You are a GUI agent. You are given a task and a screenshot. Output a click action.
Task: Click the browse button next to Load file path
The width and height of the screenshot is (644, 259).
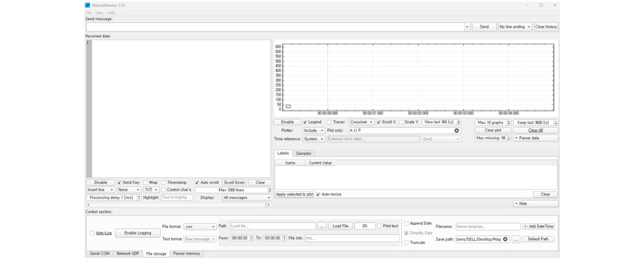pos(322,226)
